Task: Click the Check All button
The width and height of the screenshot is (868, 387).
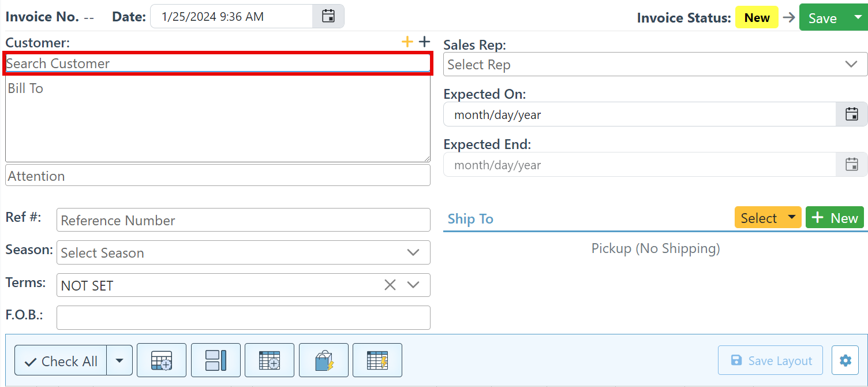Action: coord(61,361)
